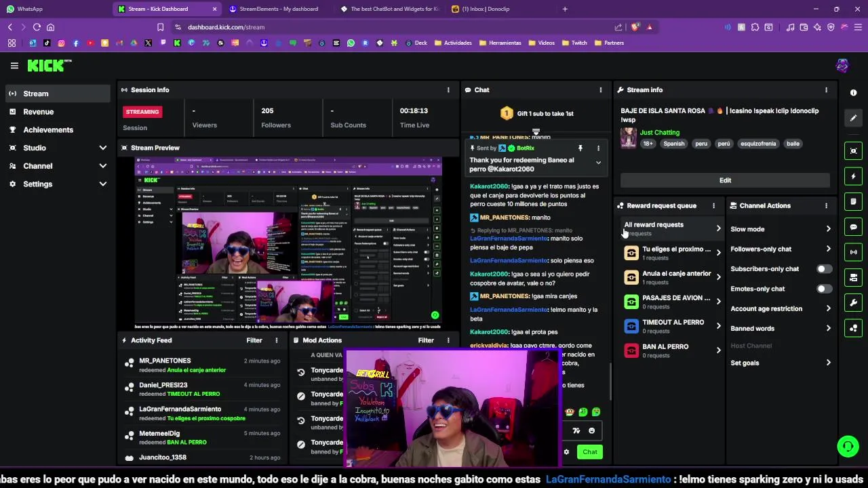Open the Session Info panel options menu
Screen dimensions: 868x488
click(448, 89)
